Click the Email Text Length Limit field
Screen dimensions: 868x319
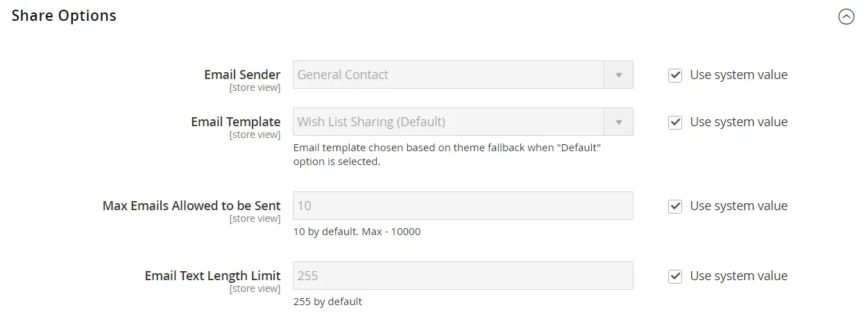(463, 276)
